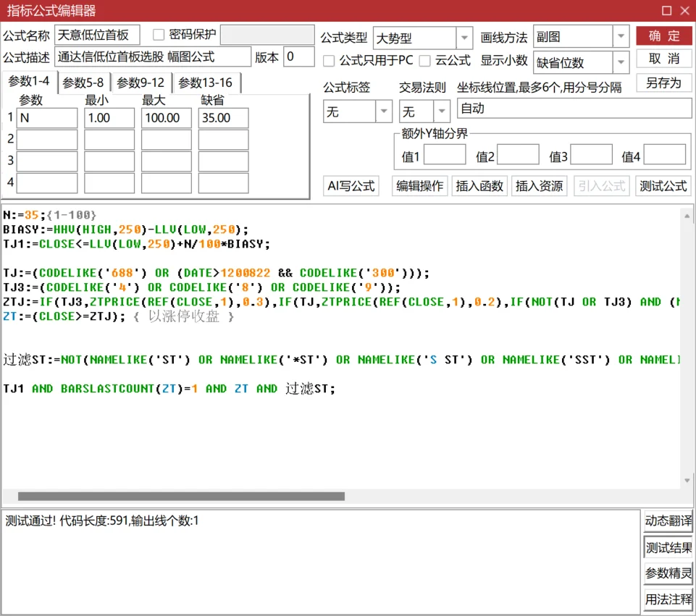696x616 pixels.
Task: Click parameter 1 name field N
Action: [x=47, y=118]
